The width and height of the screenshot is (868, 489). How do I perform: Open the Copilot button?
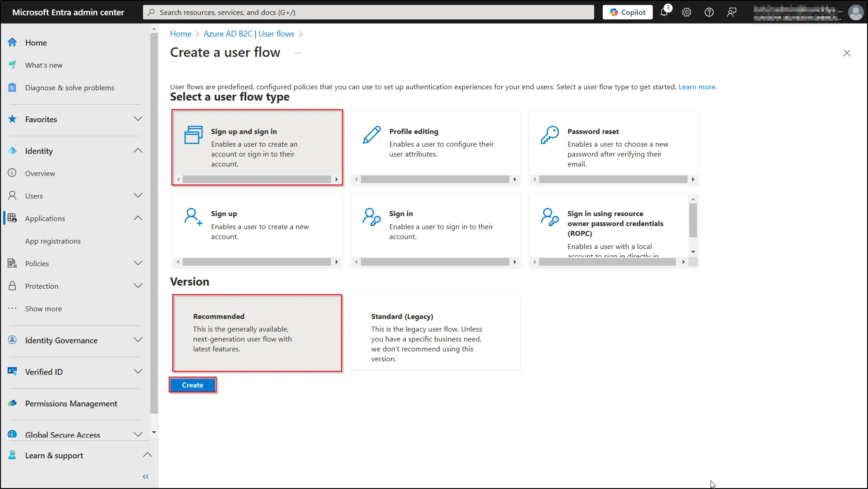tap(628, 12)
